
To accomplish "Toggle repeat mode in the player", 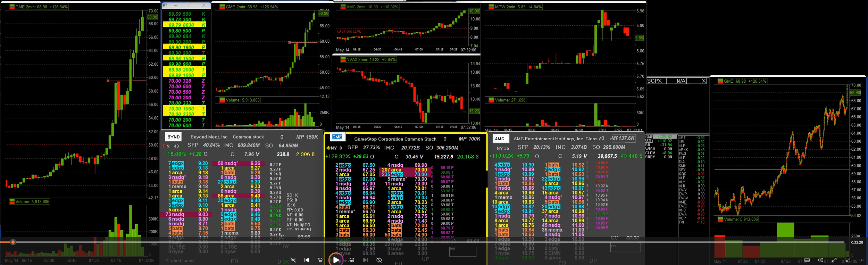I will (x=379, y=260).
